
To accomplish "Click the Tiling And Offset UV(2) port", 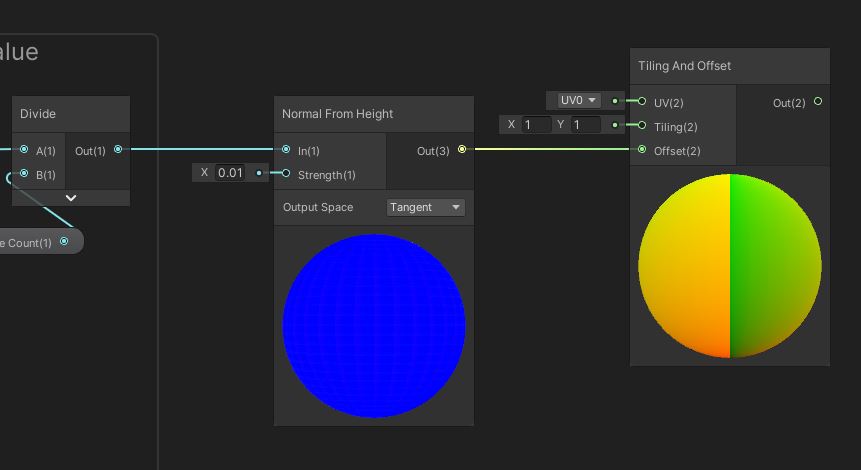I will click(642, 101).
